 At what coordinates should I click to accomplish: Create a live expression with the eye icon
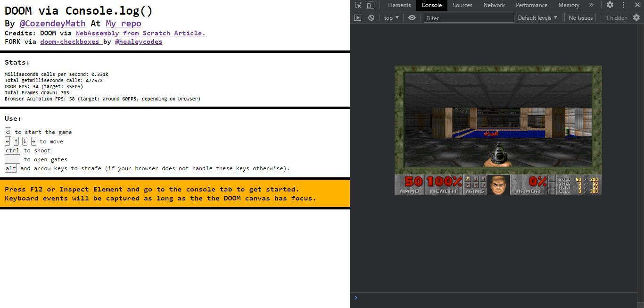[412, 17]
